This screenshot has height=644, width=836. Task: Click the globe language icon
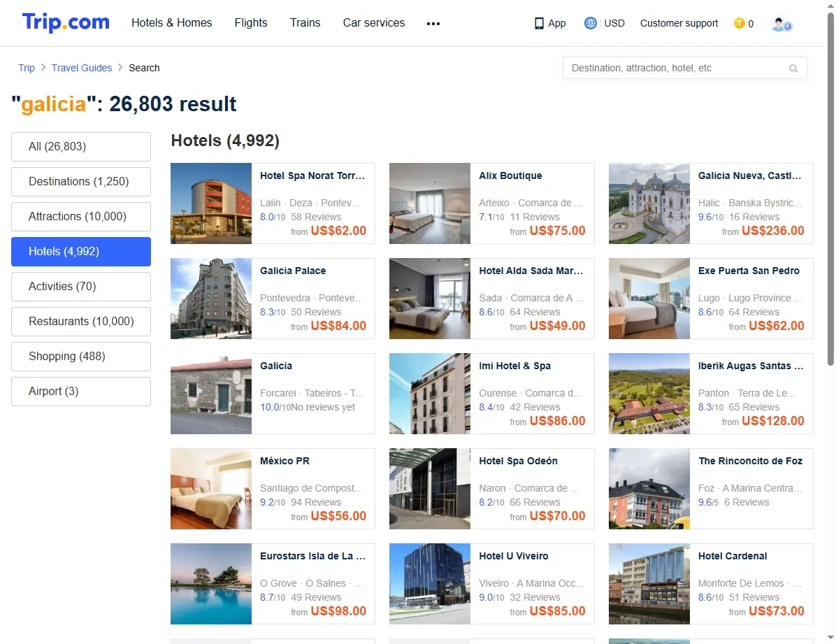click(x=590, y=23)
